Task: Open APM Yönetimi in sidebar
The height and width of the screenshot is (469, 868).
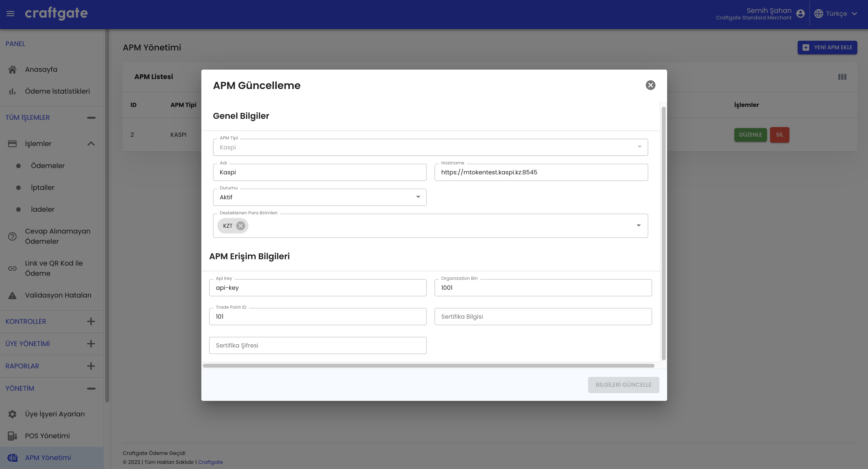Action: [52, 458]
